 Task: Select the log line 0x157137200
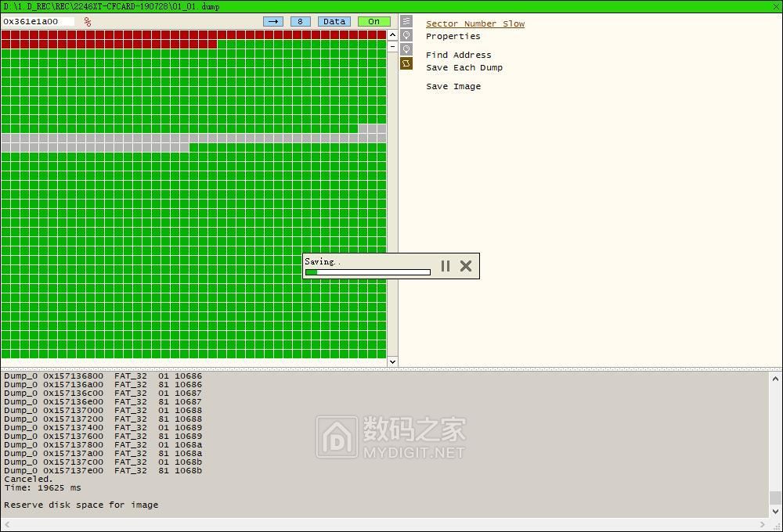[x=103, y=419]
